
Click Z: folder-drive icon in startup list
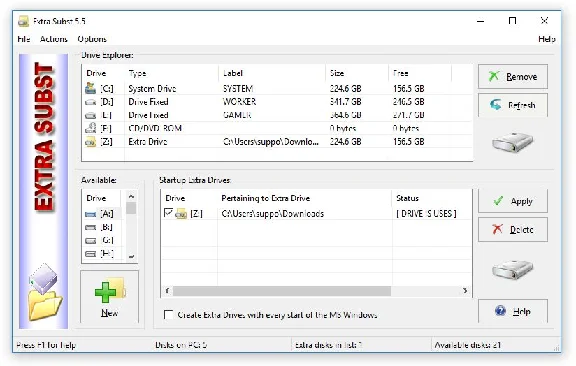coord(181,214)
